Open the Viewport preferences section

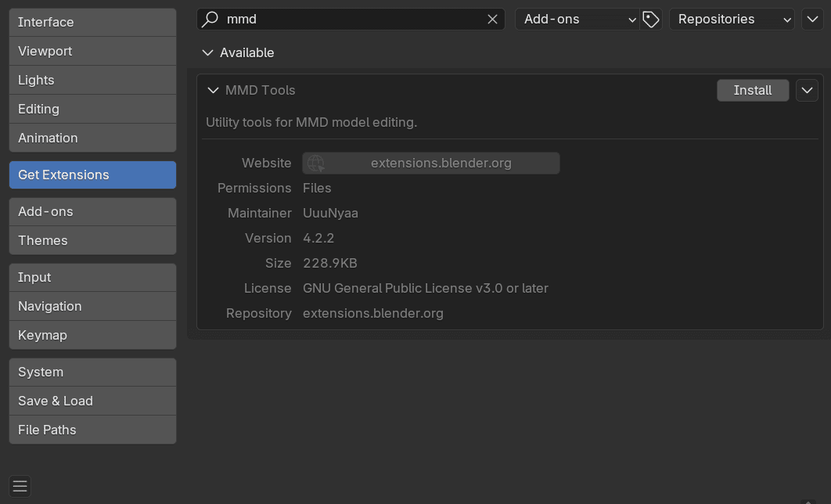(x=92, y=51)
